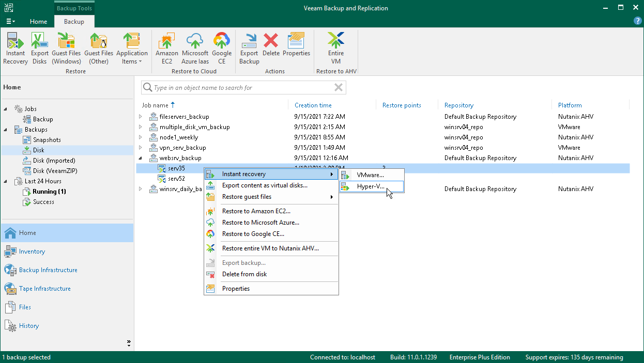644x363 pixels.
Task: Sort by Restore points column
Action: [x=402, y=105]
